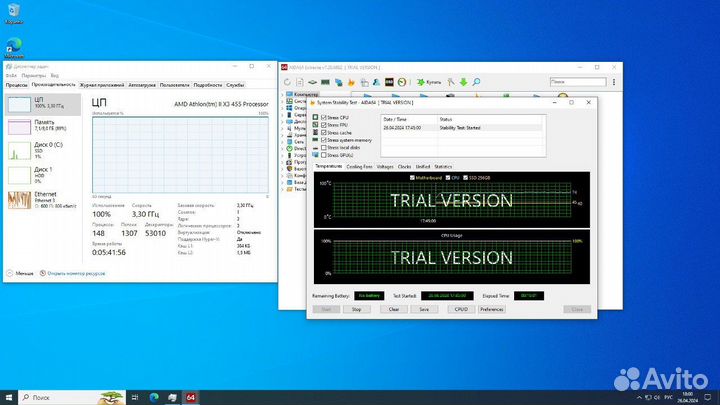Open the Автозагрузка tab in Task Manager
The image size is (720, 405).
[140, 85]
